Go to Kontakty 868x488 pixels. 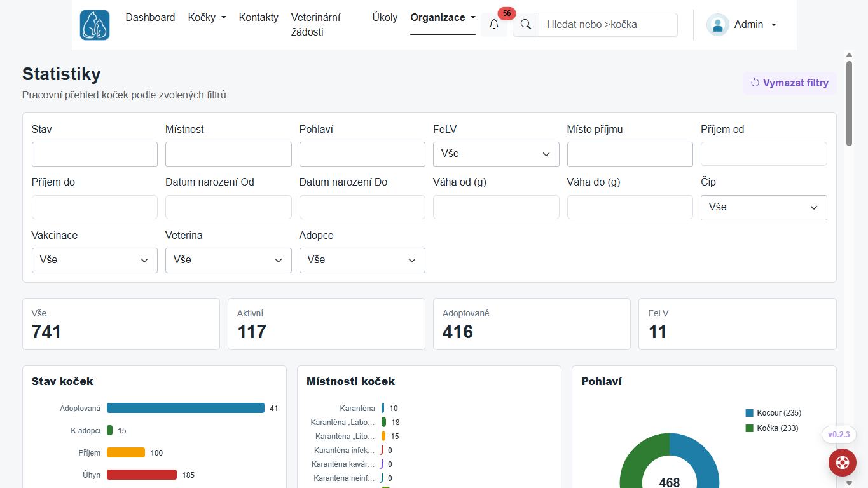point(259,17)
